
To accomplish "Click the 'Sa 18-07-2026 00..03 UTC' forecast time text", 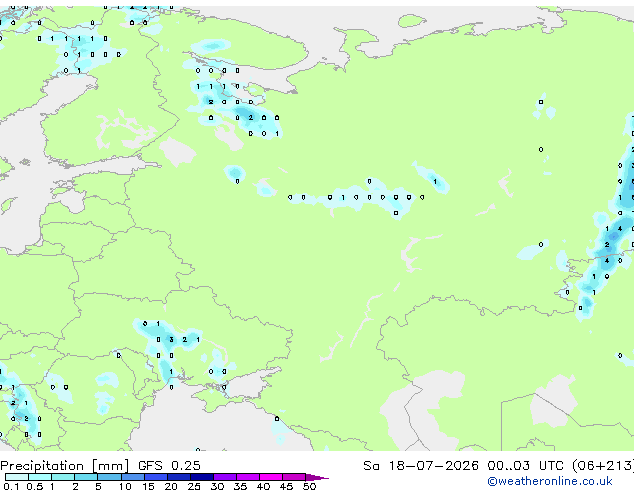I will (463, 466).
